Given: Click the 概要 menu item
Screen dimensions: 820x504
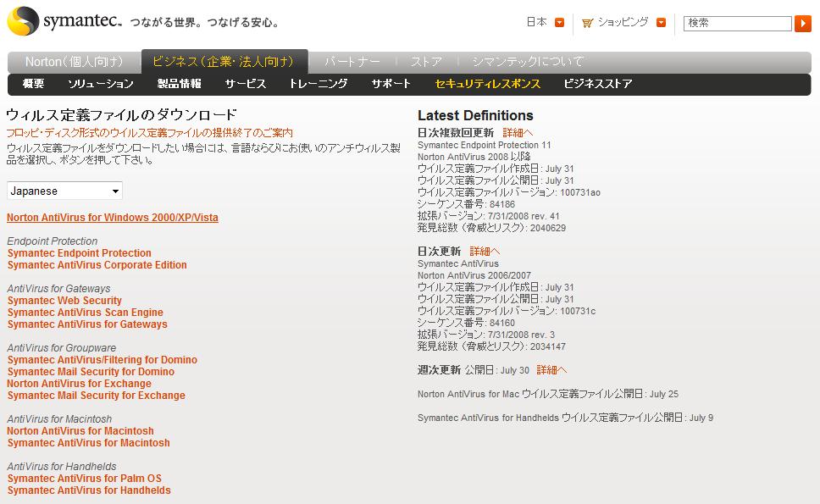Looking at the screenshot, I should click(x=34, y=84).
